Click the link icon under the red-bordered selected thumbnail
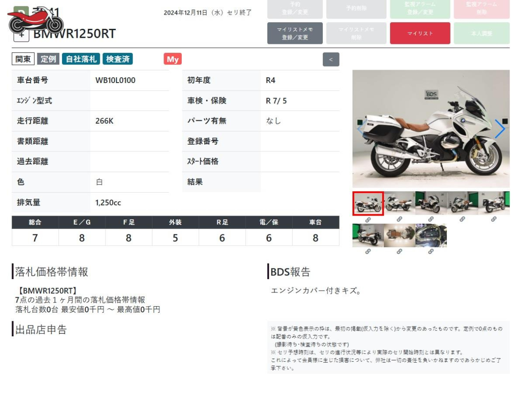This screenshot has height=394, width=532. click(x=368, y=219)
